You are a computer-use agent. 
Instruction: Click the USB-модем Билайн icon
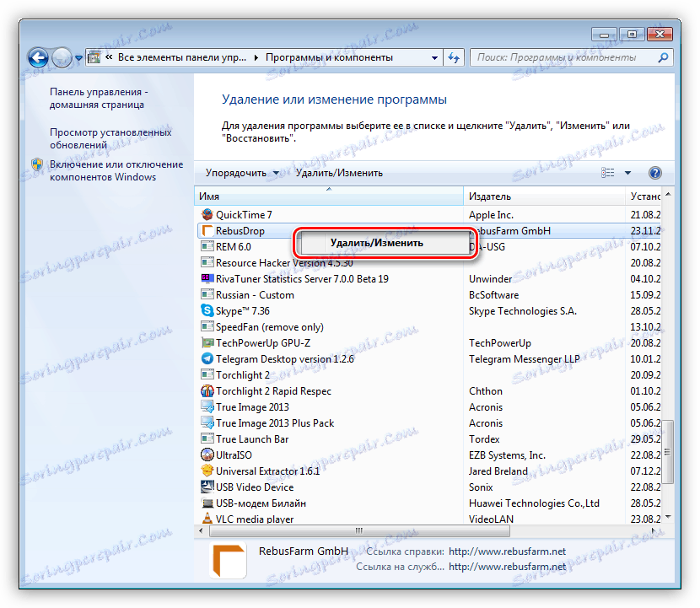[x=207, y=503]
